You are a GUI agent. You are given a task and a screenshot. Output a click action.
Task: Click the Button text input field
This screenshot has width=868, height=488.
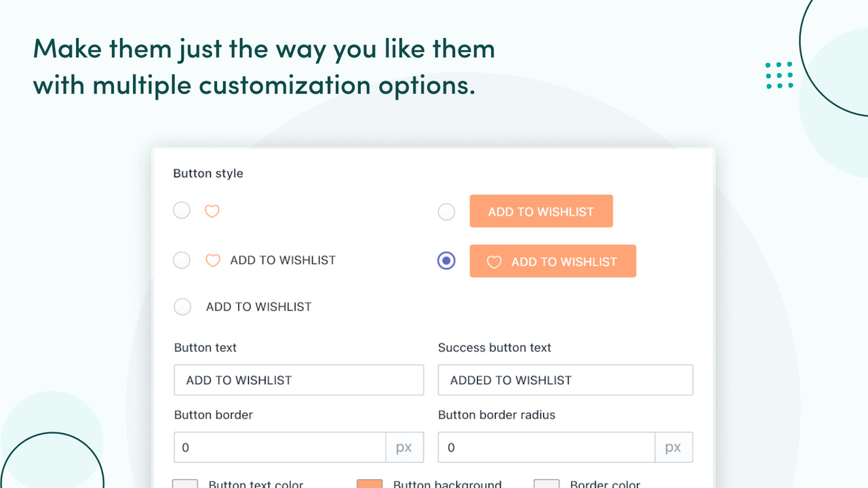click(298, 380)
